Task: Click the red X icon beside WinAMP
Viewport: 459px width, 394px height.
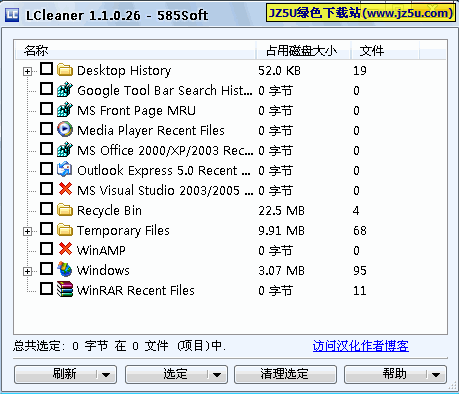Action: (x=65, y=249)
